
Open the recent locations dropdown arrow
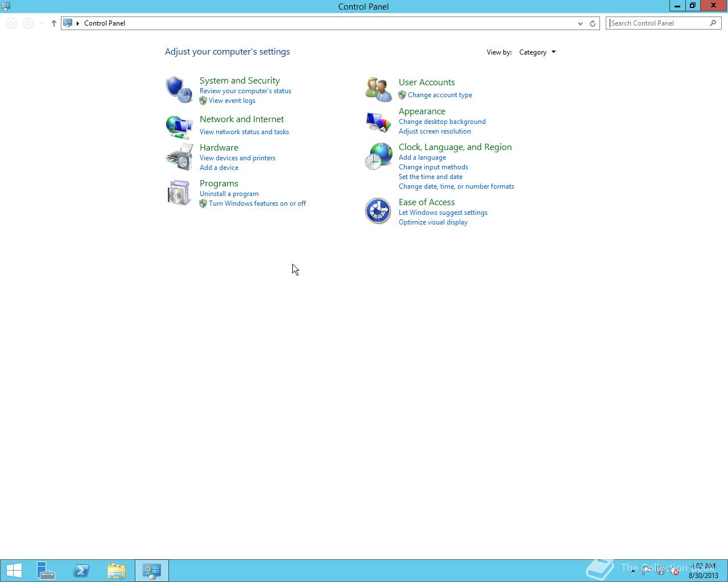click(x=42, y=23)
